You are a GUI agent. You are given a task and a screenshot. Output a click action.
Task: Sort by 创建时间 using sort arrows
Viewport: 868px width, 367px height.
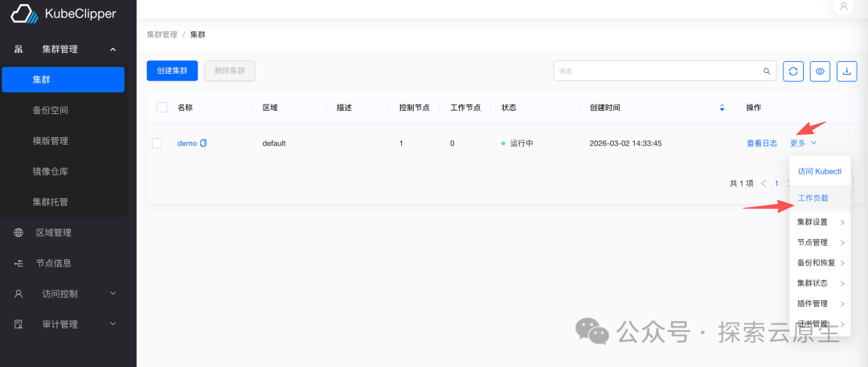[722, 108]
